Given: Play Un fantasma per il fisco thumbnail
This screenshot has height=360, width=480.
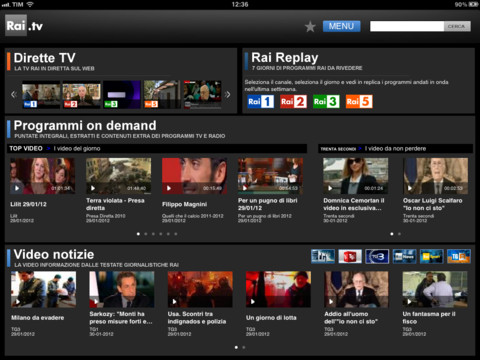Looking at the screenshot, I should coord(435,289).
